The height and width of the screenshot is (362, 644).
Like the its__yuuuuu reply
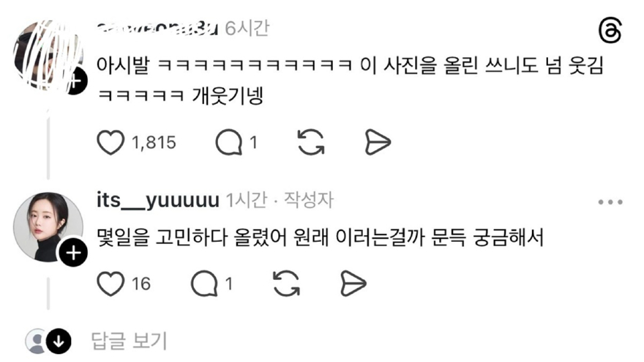click(x=111, y=284)
